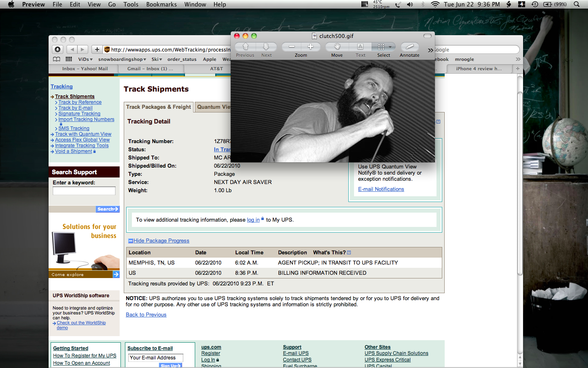Zoom in with the plus button in Preview
The width and height of the screenshot is (588, 368).
(x=310, y=47)
